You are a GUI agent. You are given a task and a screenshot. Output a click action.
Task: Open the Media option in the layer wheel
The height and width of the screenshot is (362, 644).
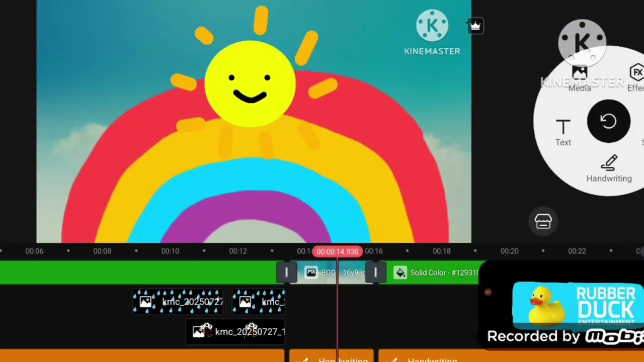click(x=580, y=79)
